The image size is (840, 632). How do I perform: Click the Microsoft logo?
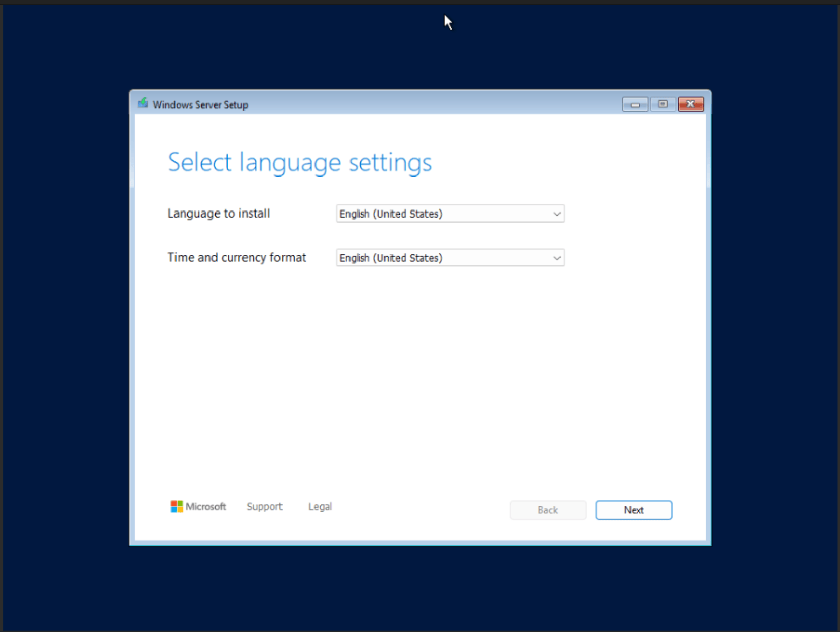[x=198, y=506]
